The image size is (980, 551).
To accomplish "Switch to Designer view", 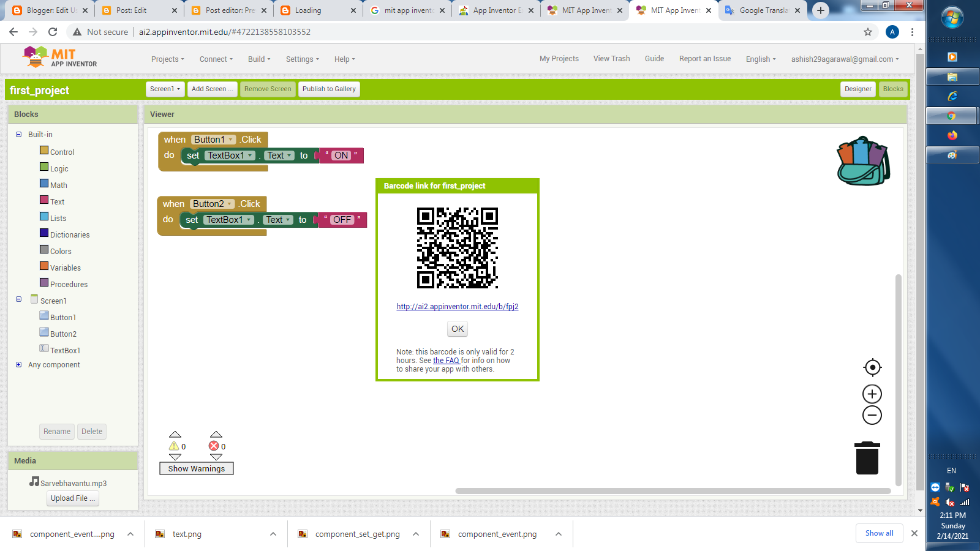I will tap(858, 89).
